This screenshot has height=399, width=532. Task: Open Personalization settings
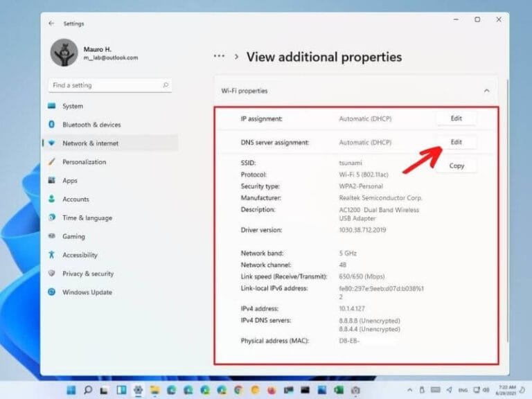click(x=110, y=162)
